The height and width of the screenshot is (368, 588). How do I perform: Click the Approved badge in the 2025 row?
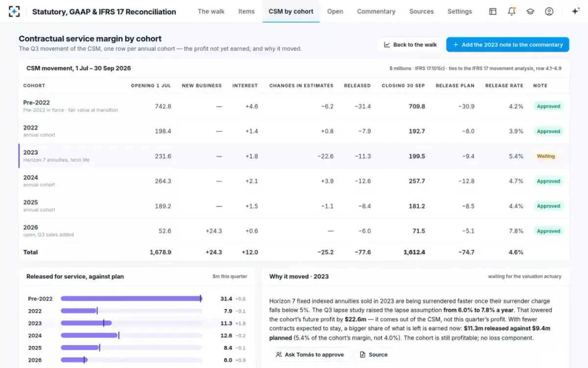tap(548, 206)
